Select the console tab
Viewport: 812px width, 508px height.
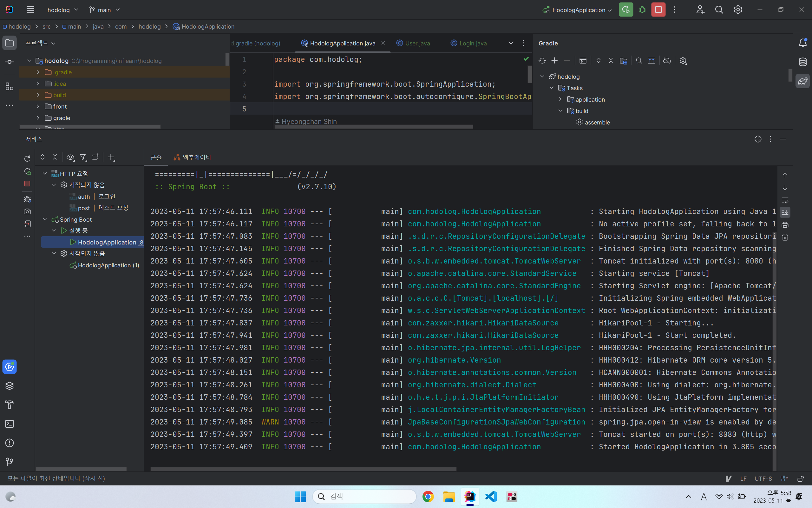[156, 157]
